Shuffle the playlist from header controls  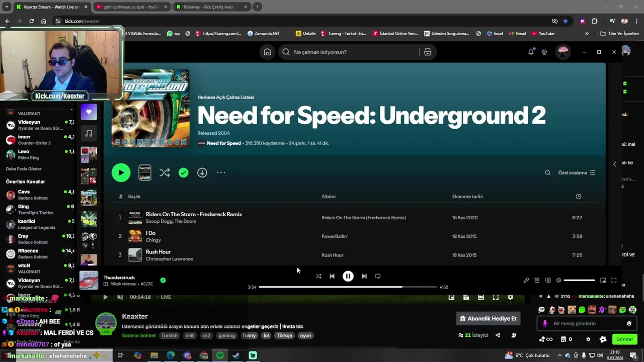165,172
